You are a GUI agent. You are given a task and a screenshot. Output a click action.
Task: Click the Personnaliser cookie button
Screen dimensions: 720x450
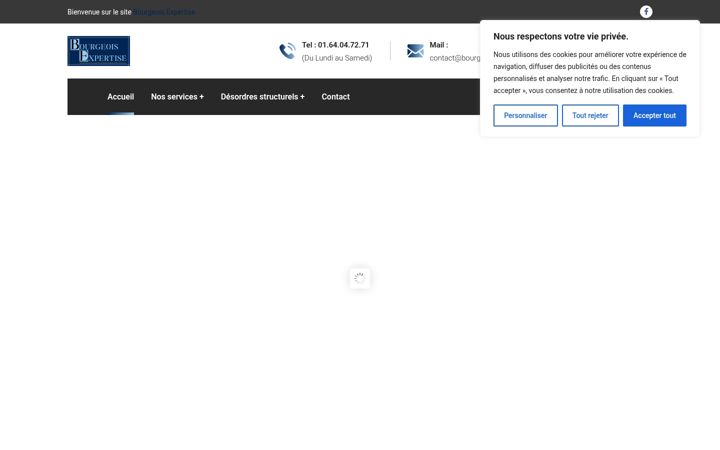pyautogui.click(x=525, y=115)
